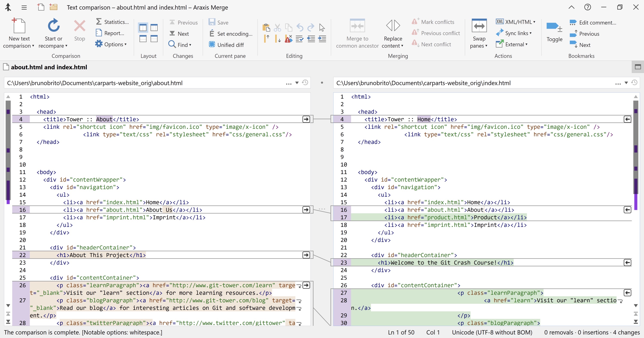Switch to the vertical two-pane layout
The height and width of the screenshot is (338, 644).
click(x=143, y=28)
